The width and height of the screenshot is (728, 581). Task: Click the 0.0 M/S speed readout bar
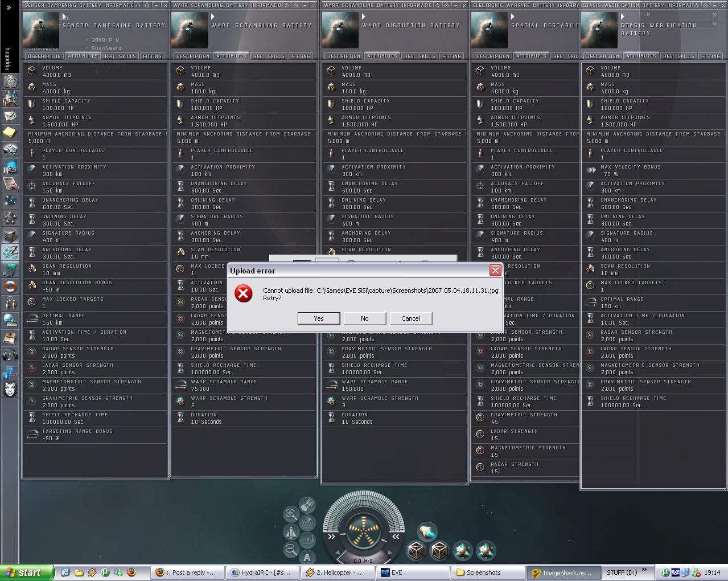point(363,561)
